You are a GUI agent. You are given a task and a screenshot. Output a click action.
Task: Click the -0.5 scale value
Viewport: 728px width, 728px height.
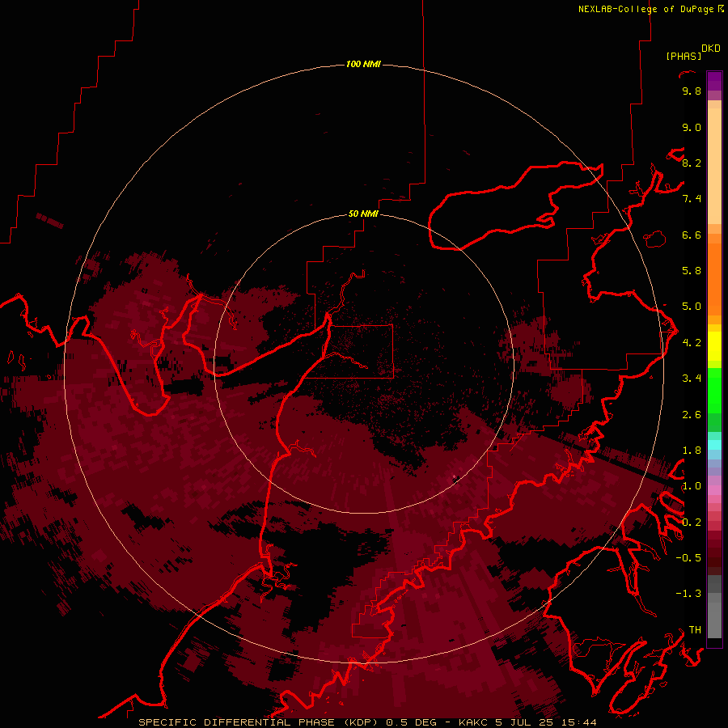pyautogui.click(x=688, y=558)
